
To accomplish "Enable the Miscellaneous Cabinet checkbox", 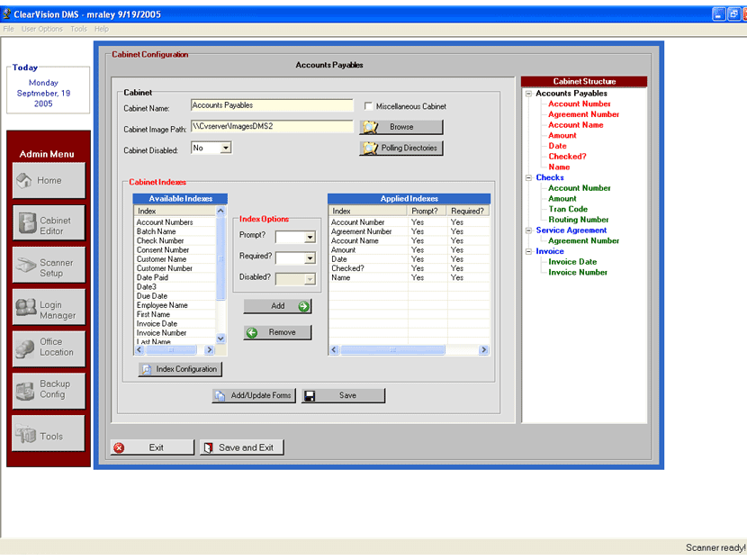I will click(368, 106).
